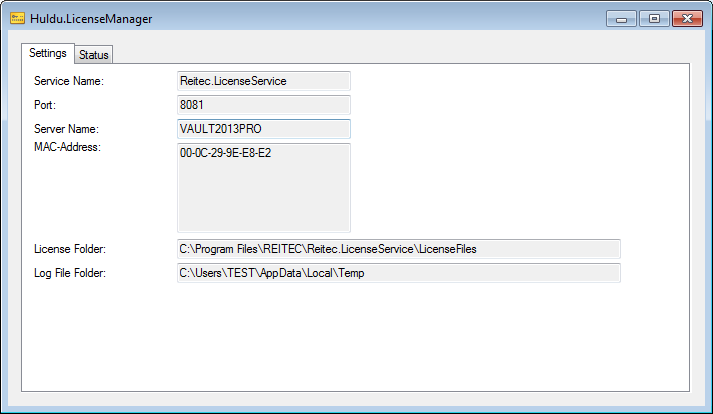Click the Log File Folder path field
The width and height of the screenshot is (713, 414).
(x=398, y=273)
